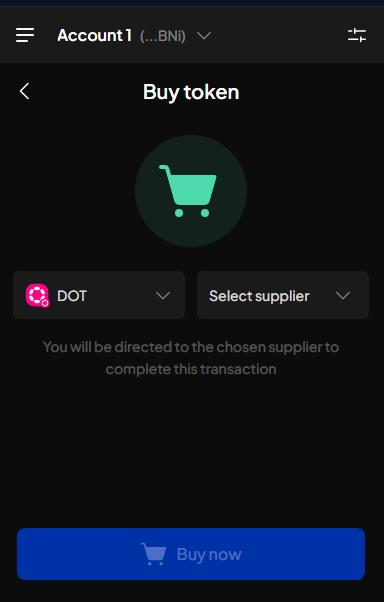Open the customization sliders icon
The width and height of the screenshot is (384, 602).
[357, 35]
